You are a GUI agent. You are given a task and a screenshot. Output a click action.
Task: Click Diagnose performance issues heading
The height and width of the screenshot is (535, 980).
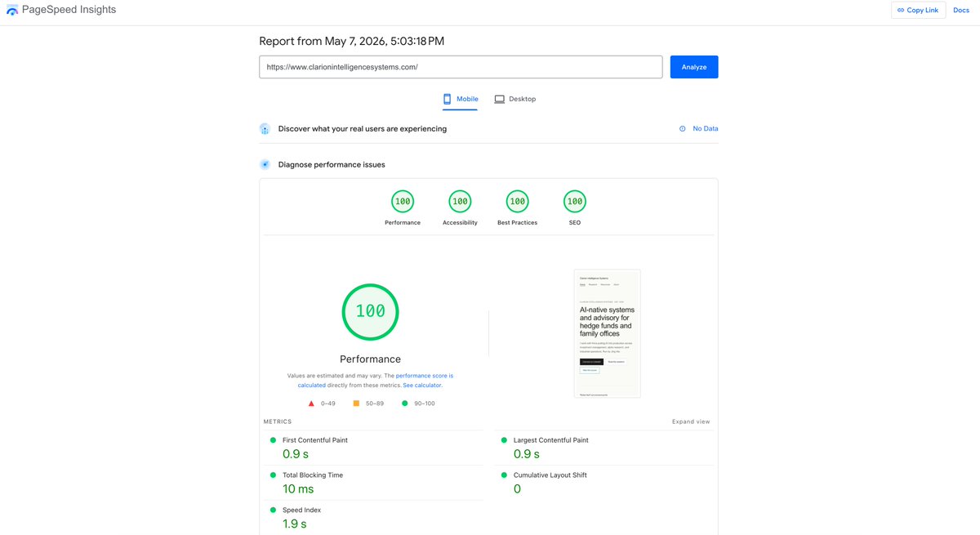(332, 164)
